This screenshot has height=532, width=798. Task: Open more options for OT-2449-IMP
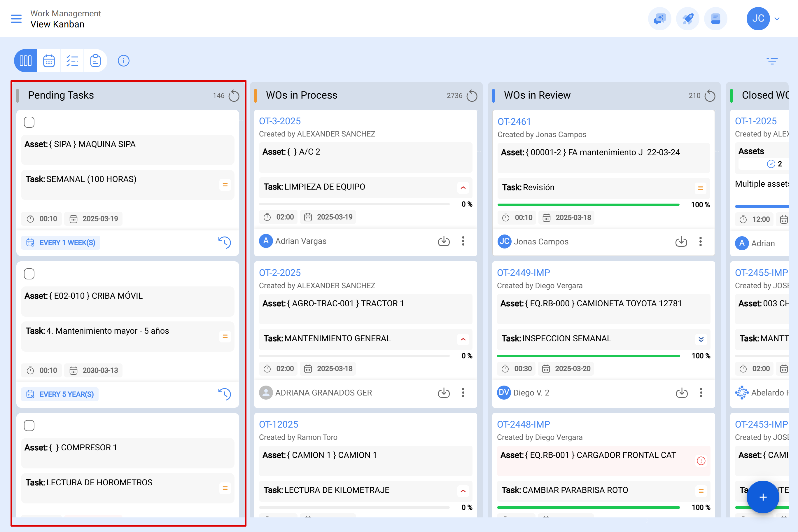click(x=701, y=393)
